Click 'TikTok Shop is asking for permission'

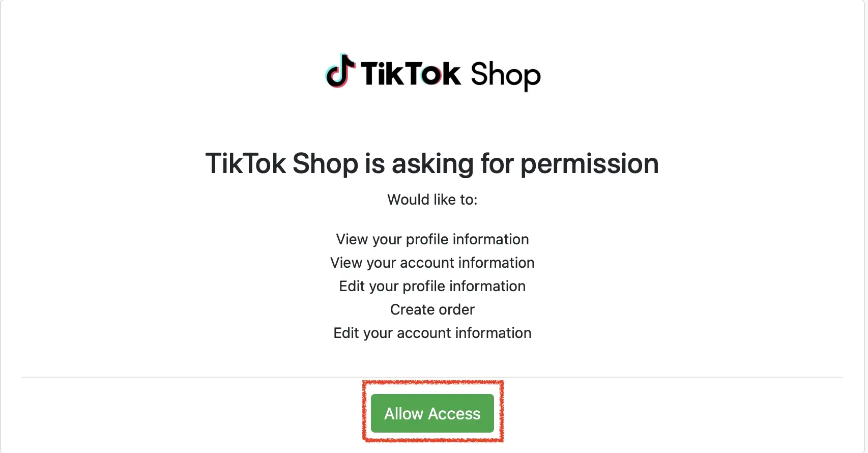point(432,163)
